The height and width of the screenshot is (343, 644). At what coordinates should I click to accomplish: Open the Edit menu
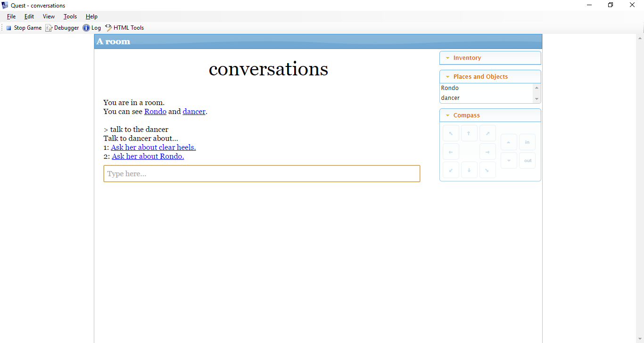(x=29, y=16)
